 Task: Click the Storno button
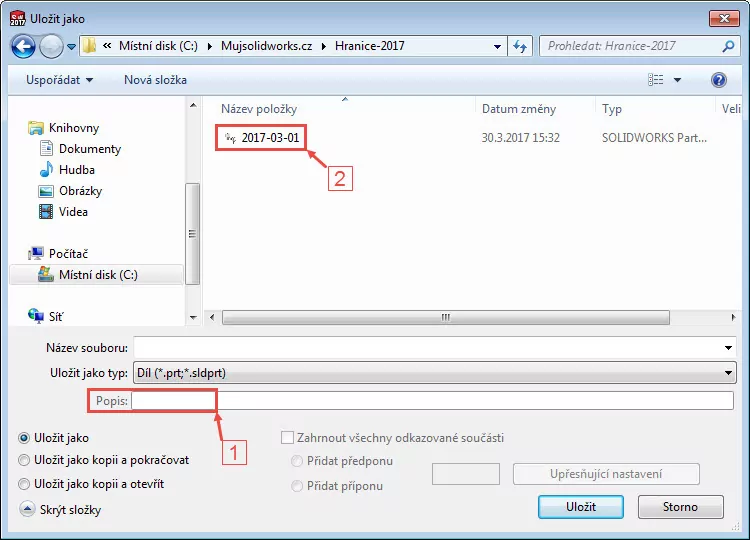coord(680,507)
